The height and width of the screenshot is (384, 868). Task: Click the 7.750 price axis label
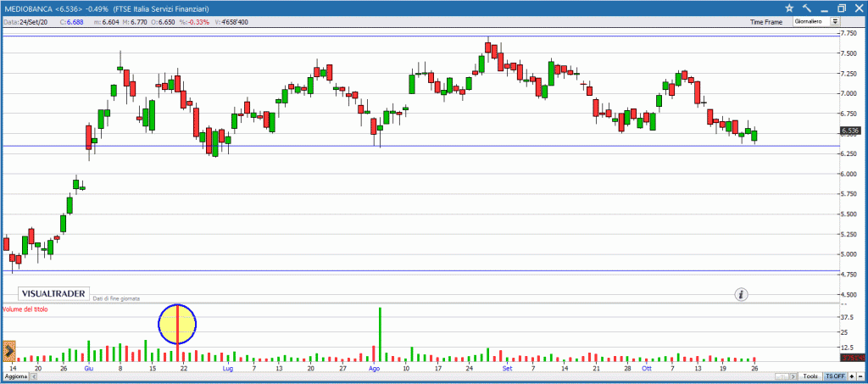849,34
